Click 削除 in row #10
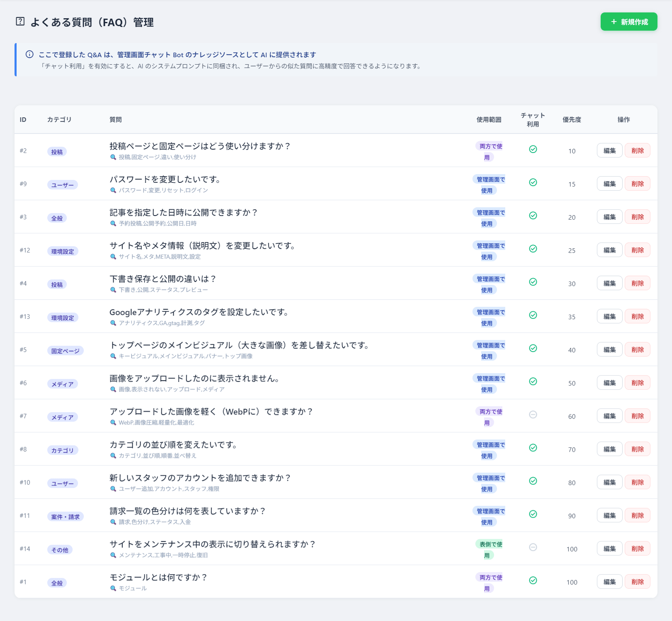672x621 pixels. [x=638, y=482]
